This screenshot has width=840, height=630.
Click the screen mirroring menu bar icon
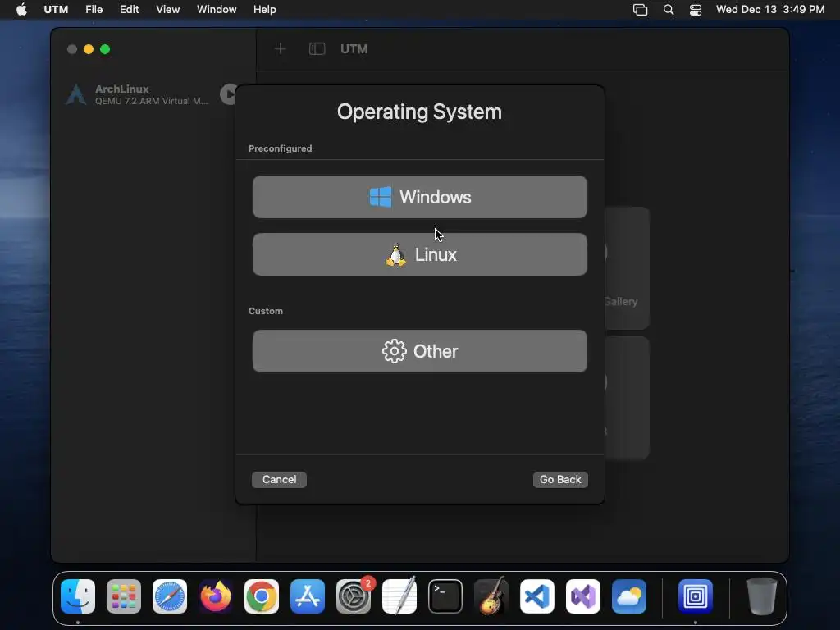(x=640, y=10)
